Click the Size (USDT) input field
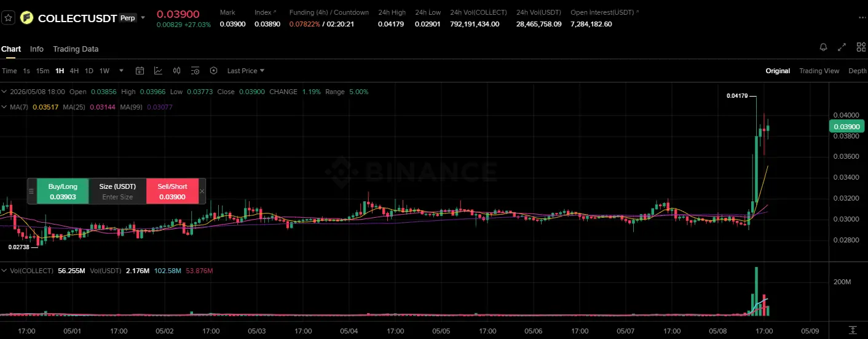Image resolution: width=868 pixels, height=339 pixels. tap(117, 191)
